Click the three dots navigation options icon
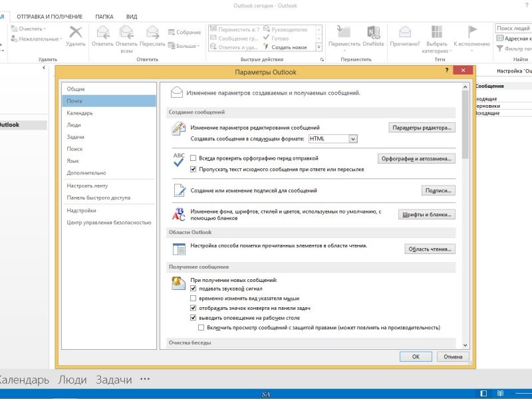 click(145, 379)
